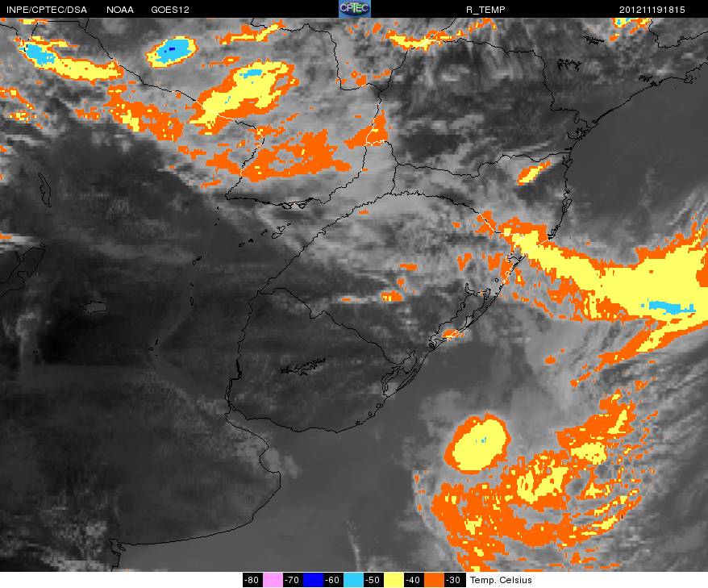Click the -50 legend value
The image size is (708, 588).
click(373, 580)
